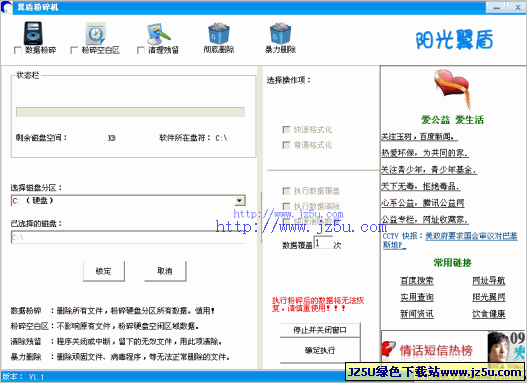
Task: Click the 确定执行 button
Action: [x=320, y=350]
